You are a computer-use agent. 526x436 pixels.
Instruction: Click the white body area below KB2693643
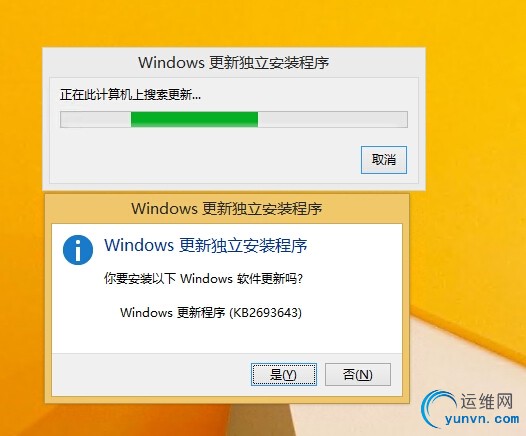click(x=227, y=336)
